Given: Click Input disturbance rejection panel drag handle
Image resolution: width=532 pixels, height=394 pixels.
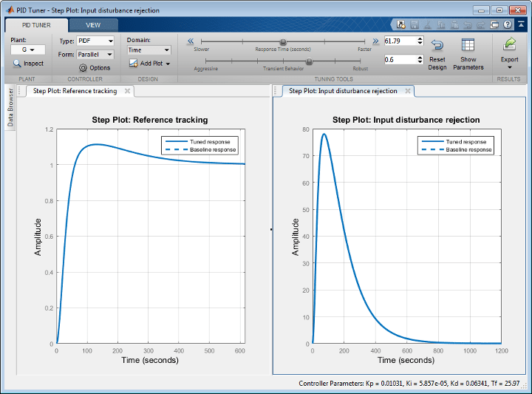Looking at the screenshot, I should [x=276, y=91].
